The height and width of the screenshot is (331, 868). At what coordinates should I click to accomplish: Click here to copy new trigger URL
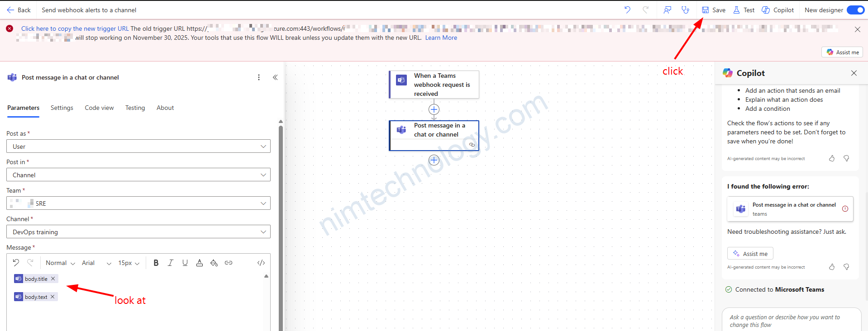pos(75,28)
